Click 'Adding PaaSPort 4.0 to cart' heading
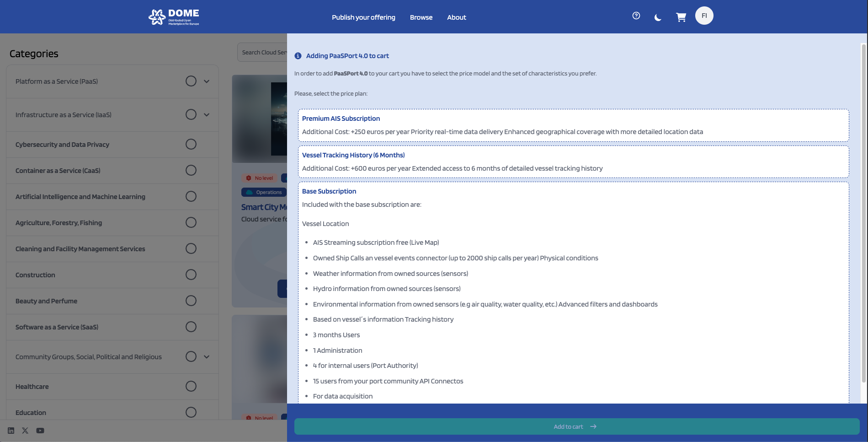The height and width of the screenshot is (442, 868). (347, 56)
